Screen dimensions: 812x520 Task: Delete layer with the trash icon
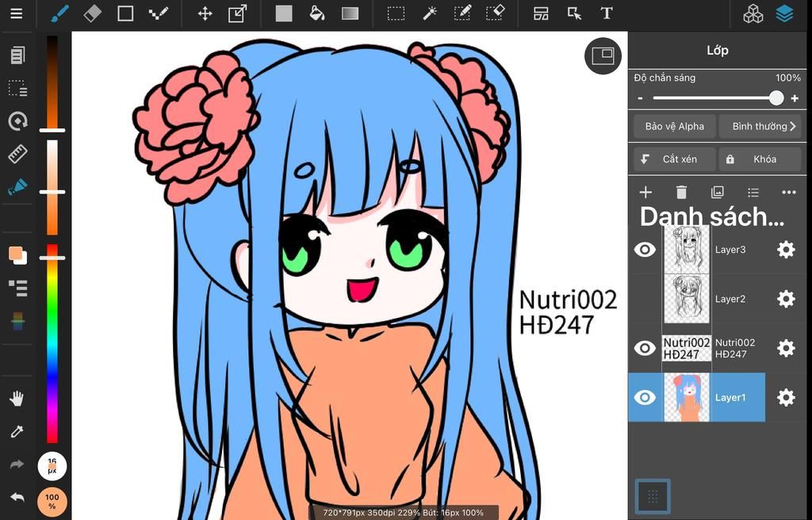(x=681, y=192)
